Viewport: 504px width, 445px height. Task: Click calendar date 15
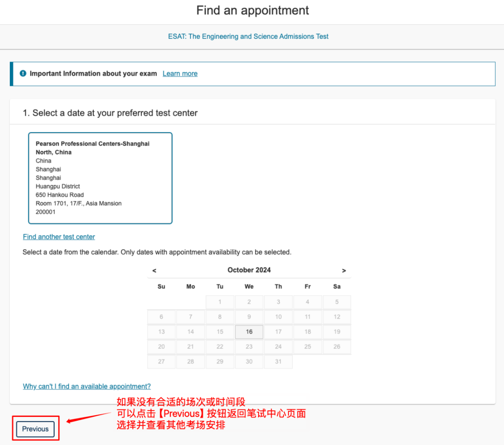220,332
